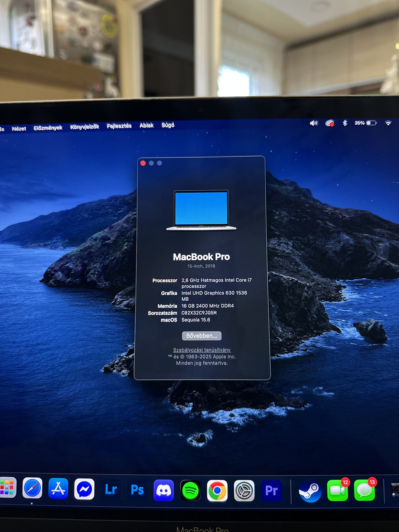Image resolution: width=399 pixels, height=532 pixels.
Task: Click the 15-inch, 2018 model text
Action: (x=201, y=266)
